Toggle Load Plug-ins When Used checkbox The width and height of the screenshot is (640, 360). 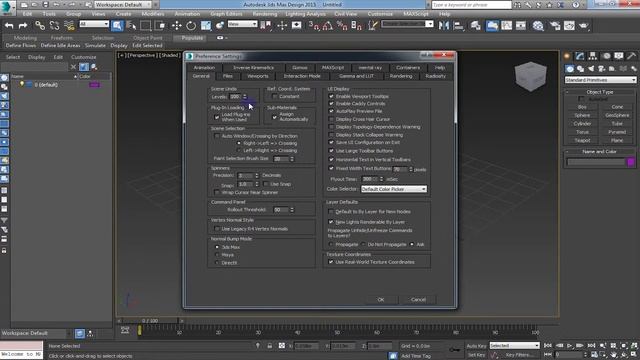(x=217, y=117)
